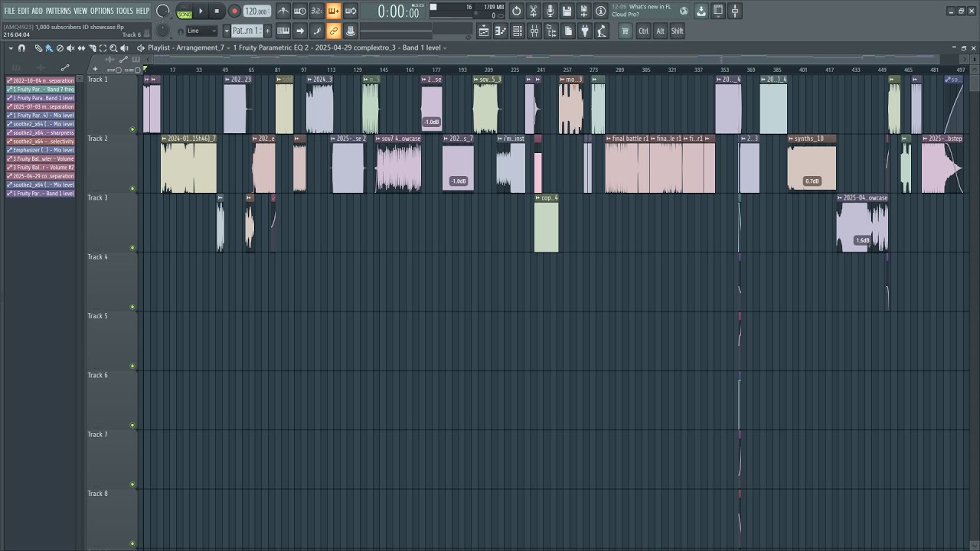Toggle the metronome icon
Screen dimensions: 980x551
click(283, 11)
